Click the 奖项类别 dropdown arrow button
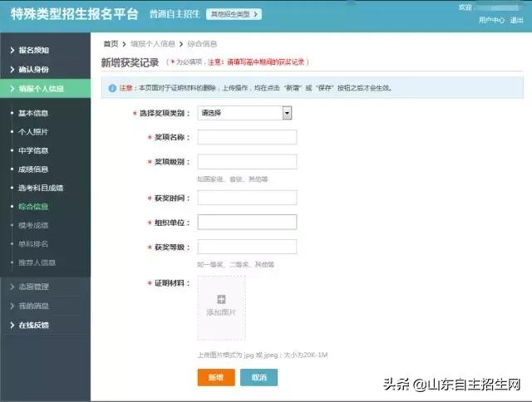This screenshot has width=532, height=402. (287, 113)
